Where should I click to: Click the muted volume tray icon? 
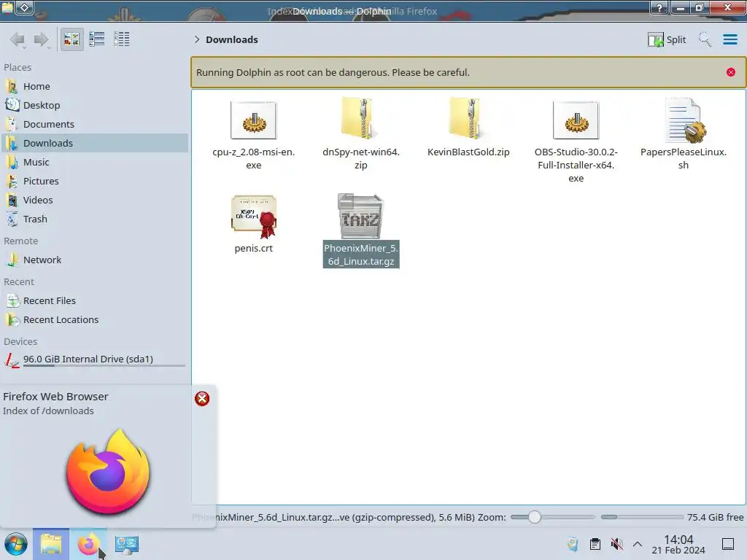click(617, 544)
